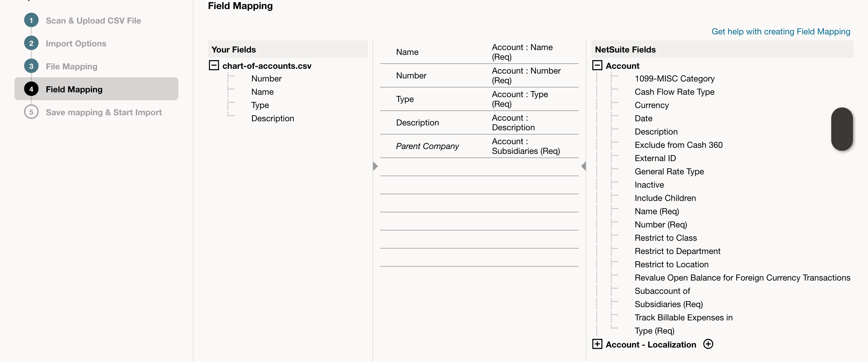Click plus circle icon beside Account - Localization

click(x=708, y=344)
